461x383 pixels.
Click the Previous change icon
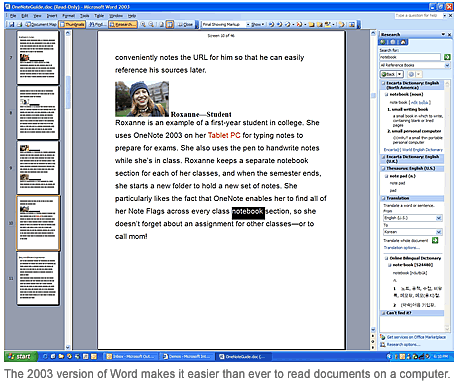coord(271,24)
